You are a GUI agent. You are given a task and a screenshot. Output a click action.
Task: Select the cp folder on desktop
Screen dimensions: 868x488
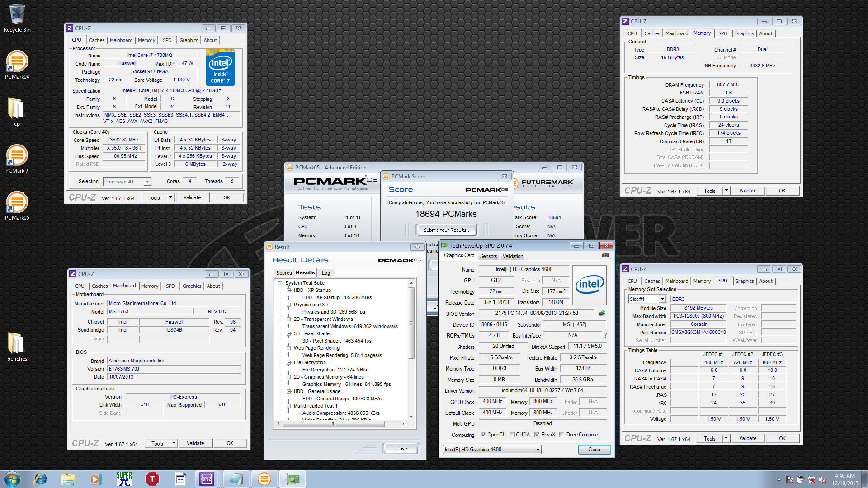click(x=17, y=112)
